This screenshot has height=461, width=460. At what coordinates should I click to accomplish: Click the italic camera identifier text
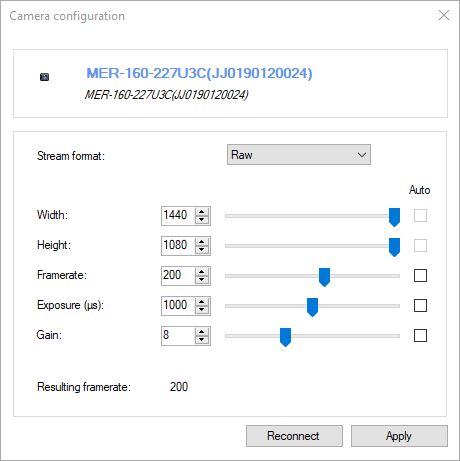tap(167, 95)
